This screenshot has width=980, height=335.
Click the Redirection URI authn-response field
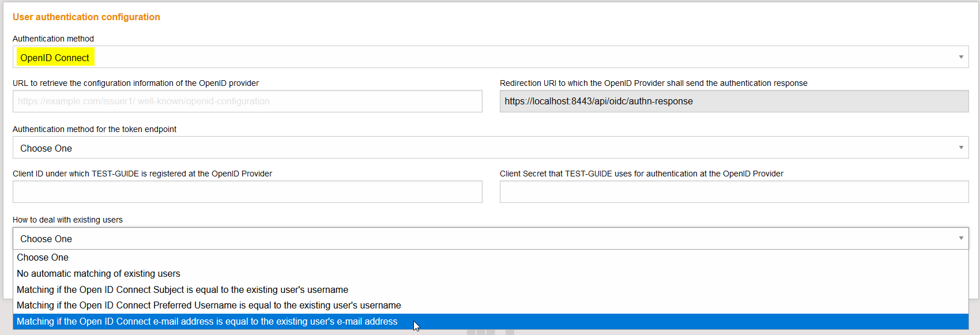(x=733, y=101)
